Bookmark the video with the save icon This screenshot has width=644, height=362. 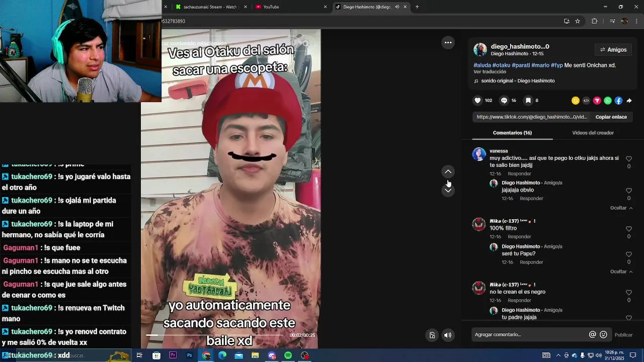click(x=528, y=101)
